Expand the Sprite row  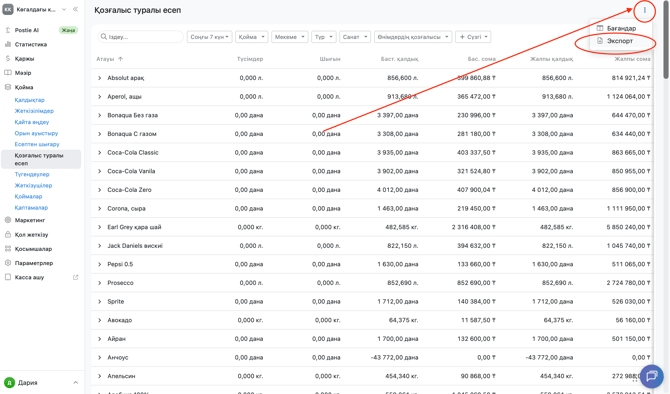tap(100, 301)
